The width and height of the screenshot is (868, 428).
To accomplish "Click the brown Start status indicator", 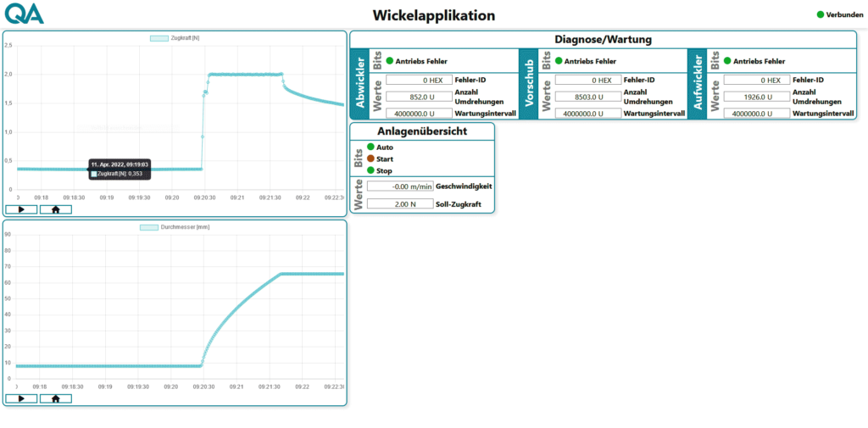I will click(x=371, y=158).
